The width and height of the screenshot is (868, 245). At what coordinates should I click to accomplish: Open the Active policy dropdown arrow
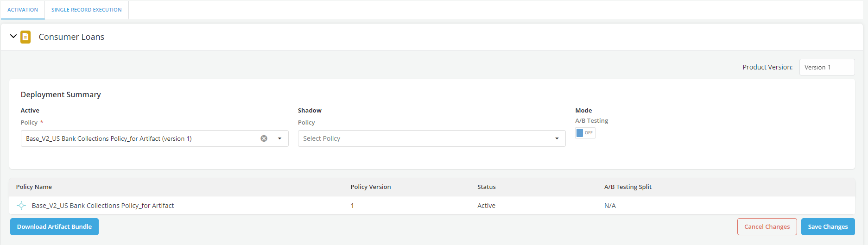click(x=279, y=138)
